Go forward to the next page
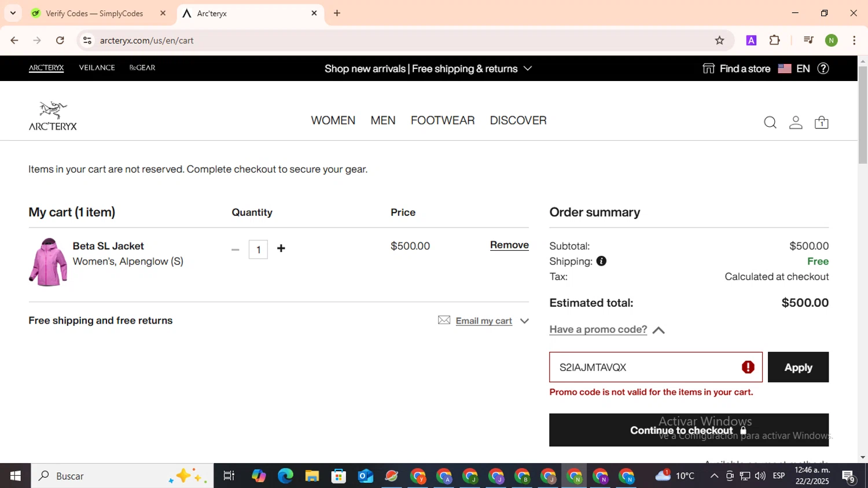 pos(37,41)
